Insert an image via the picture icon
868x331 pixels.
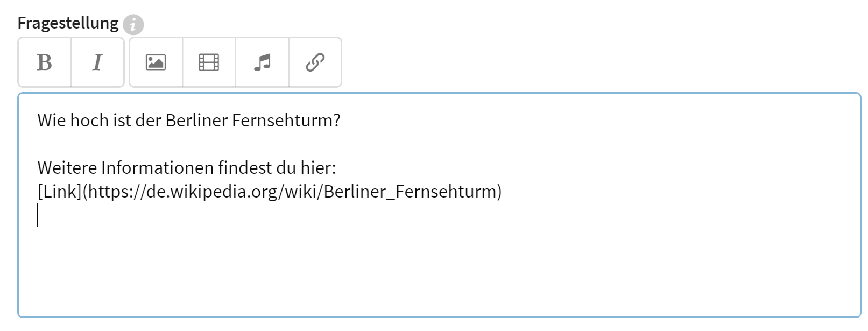pyautogui.click(x=156, y=62)
